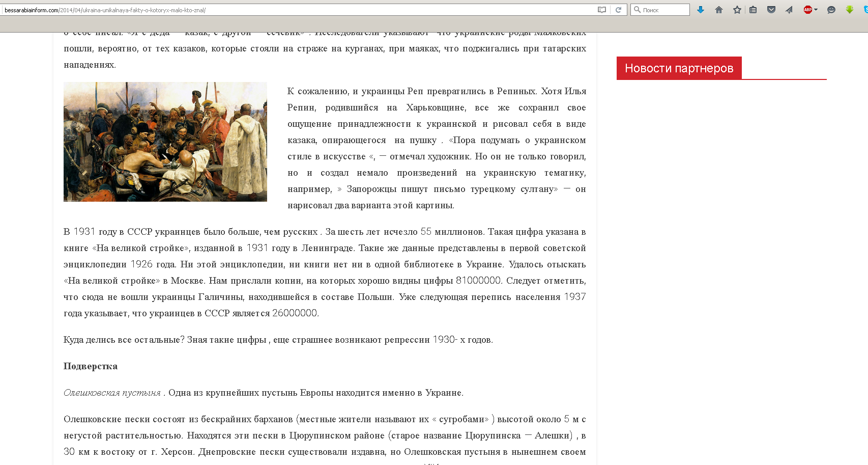Show bookmarks list menu icon
The height and width of the screenshot is (465, 868).
click(x=753, y=10)
